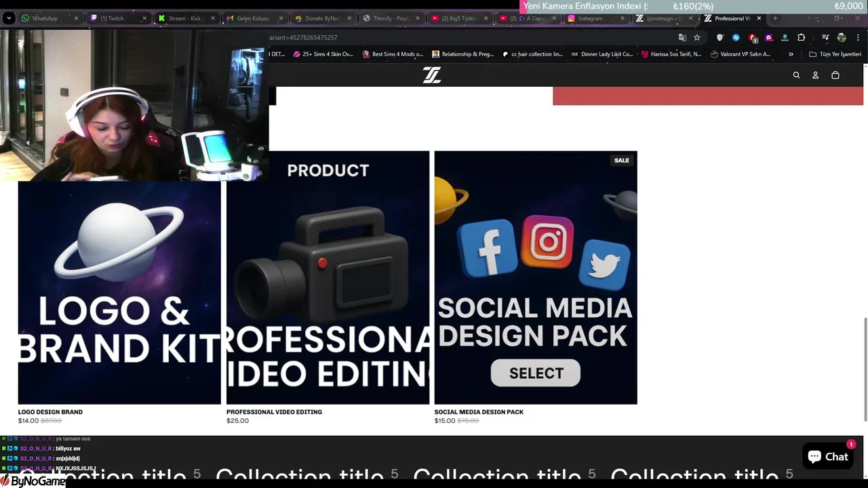Image resolution: width=868 pixels, height=488 pixels.
Task: Open the shopping cart bag icon
Action: click(x=835, y=75)
